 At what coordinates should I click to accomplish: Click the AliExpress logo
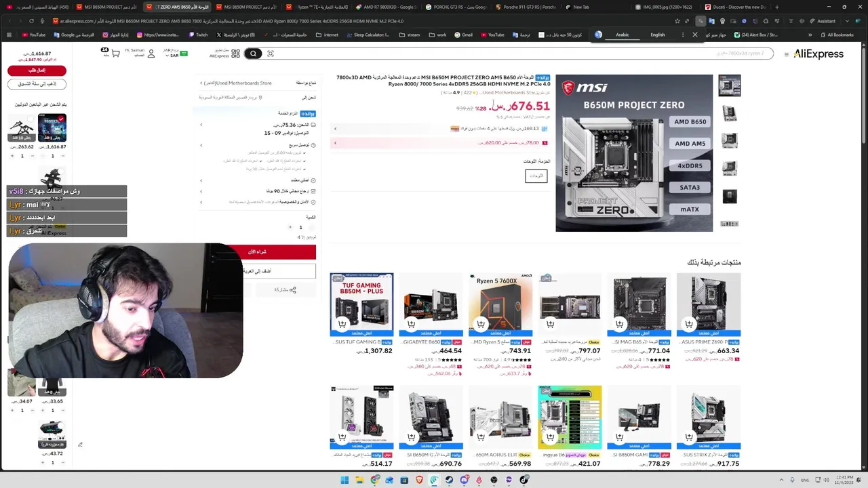[x=818, y=54]
